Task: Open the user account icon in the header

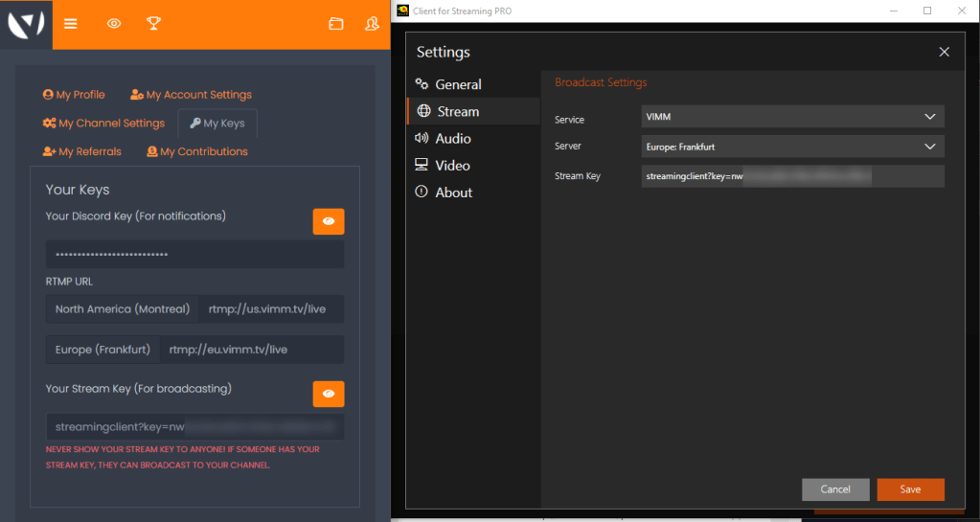Action: [372, 24]
